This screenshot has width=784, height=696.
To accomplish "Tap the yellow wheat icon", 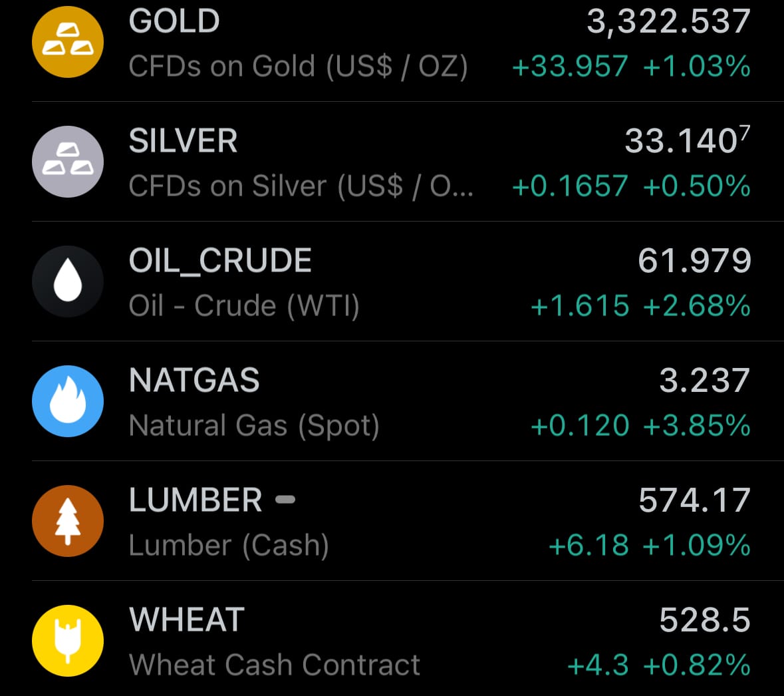I will click(68, 641).
